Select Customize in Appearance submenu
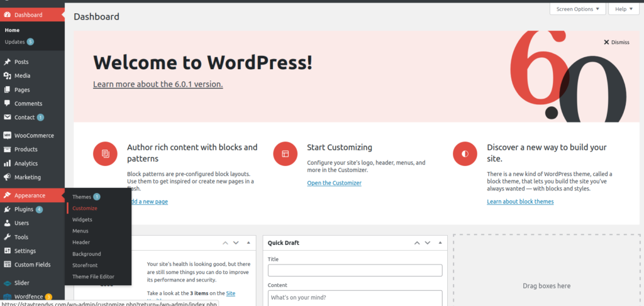This screenshot has width=644, height=306. (85, 208)
